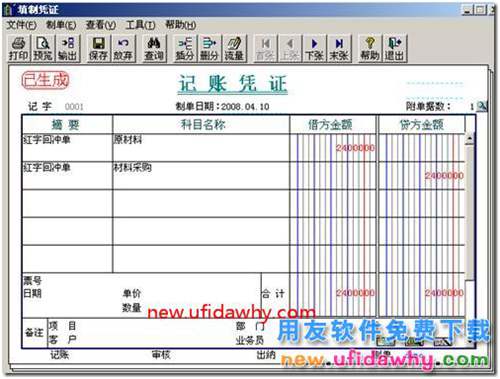The image size is (500, 379).
Task: Click the 票号 label in footer area
Action: pyautogui.click(x=32, y=281)
